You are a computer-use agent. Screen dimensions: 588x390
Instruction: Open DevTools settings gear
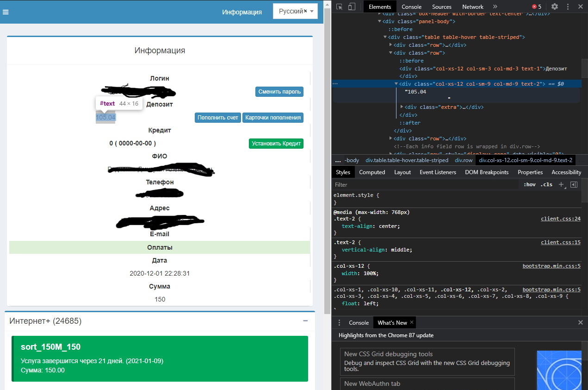click(x=555, y=6)
